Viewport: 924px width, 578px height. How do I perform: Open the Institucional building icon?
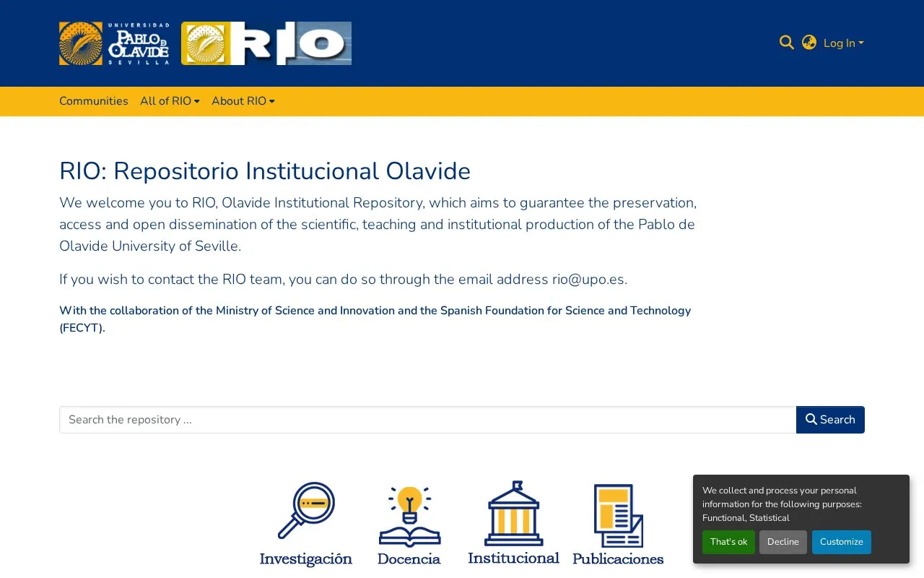coord(513,523)
